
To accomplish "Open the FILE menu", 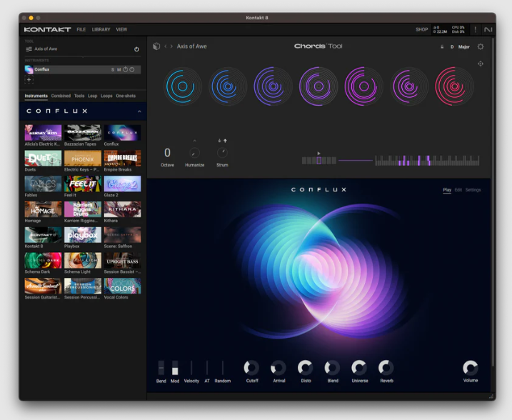I will pyautogui.click(x=81, y=30).
